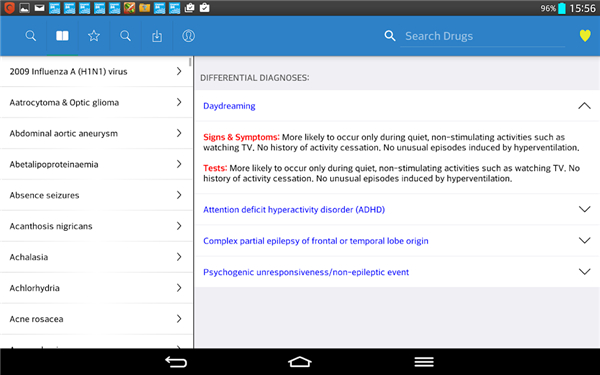
Task: Tap magnifier icon beside Search Drugs
Action: click(390, 36)
